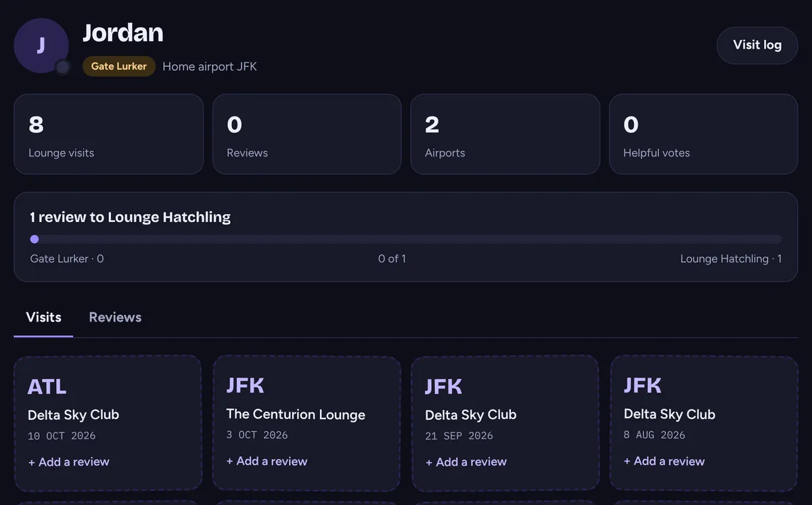Click the Gate Lurker · 0 label
Image resolution: width=812 pixels, height=505 pixels.
(x=67, y=259)
